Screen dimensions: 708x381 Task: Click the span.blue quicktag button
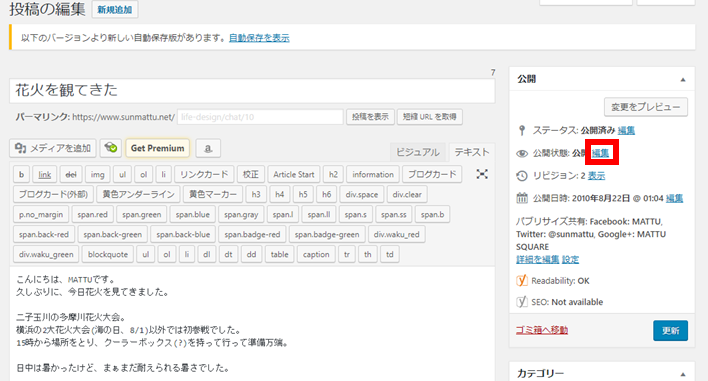pyautogui.click(x=193, y=214)
